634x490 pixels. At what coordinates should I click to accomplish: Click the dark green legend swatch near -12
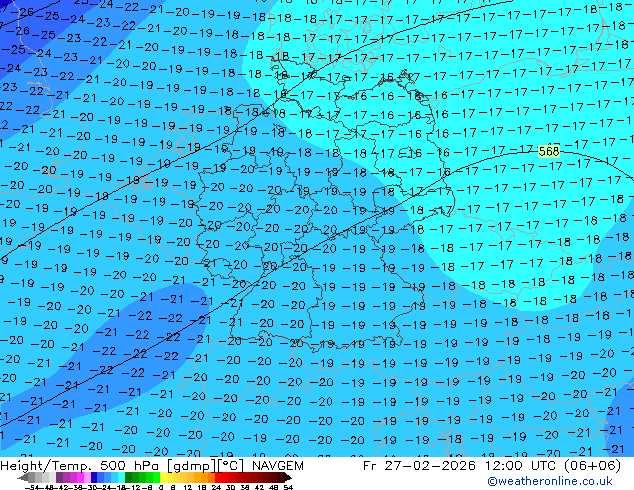(x=129, y=477)
